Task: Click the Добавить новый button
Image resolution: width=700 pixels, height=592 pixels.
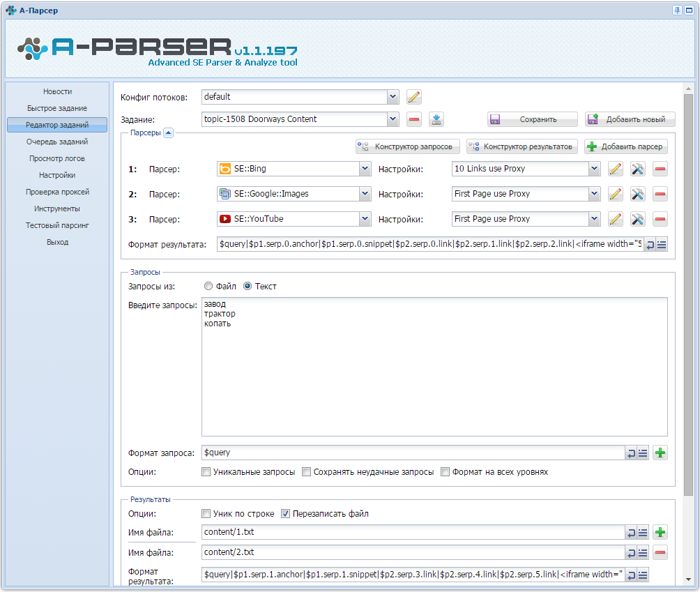Action: pos(630,119)
